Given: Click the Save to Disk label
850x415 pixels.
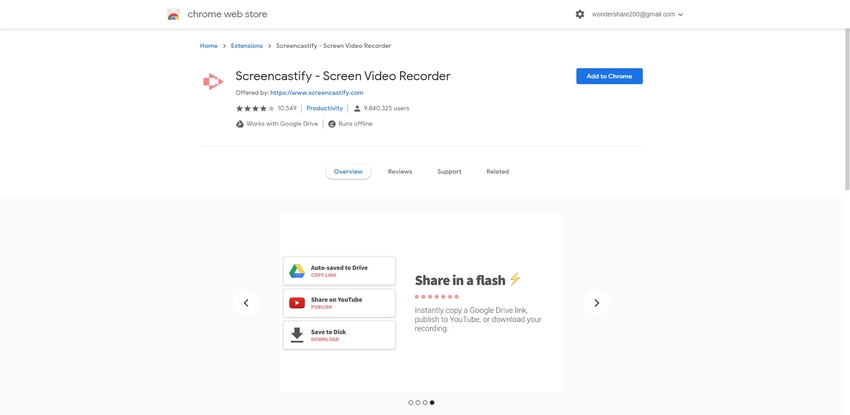Looking at the screenshot, I should (x=328, y=332).
